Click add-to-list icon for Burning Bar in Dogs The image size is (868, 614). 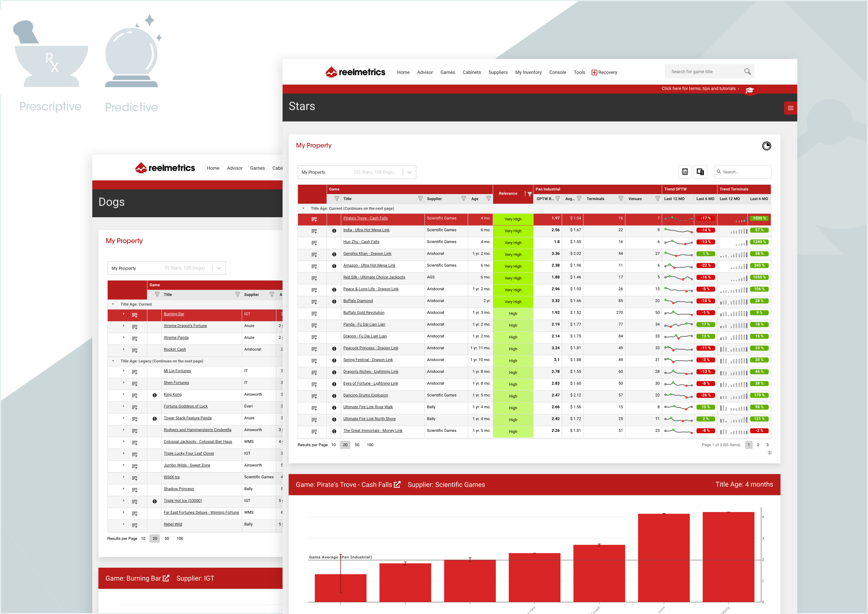[x=134, y=315]
